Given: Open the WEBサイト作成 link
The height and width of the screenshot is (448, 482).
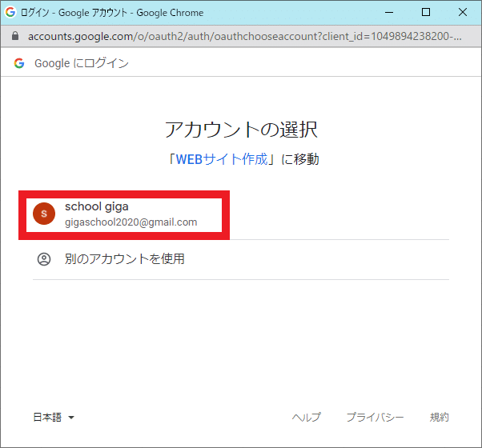Looking at the screenshot, I should 222,159.
